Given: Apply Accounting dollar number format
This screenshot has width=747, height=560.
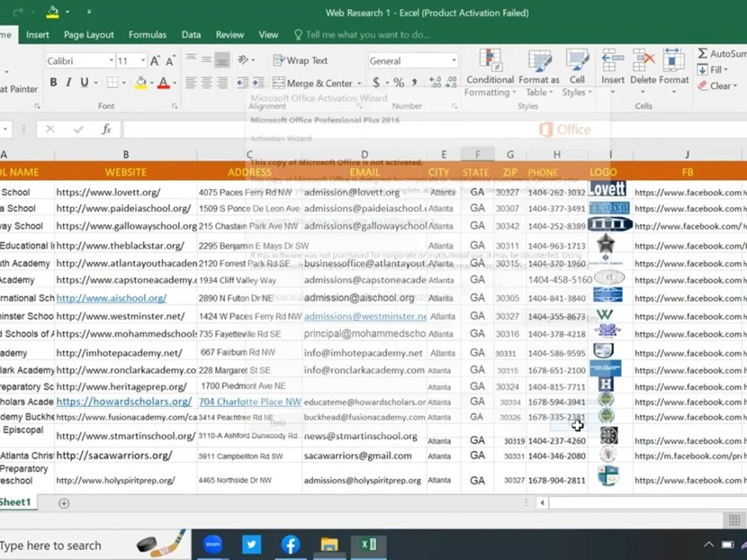Looking at the screenshot, I should (376, 83).
